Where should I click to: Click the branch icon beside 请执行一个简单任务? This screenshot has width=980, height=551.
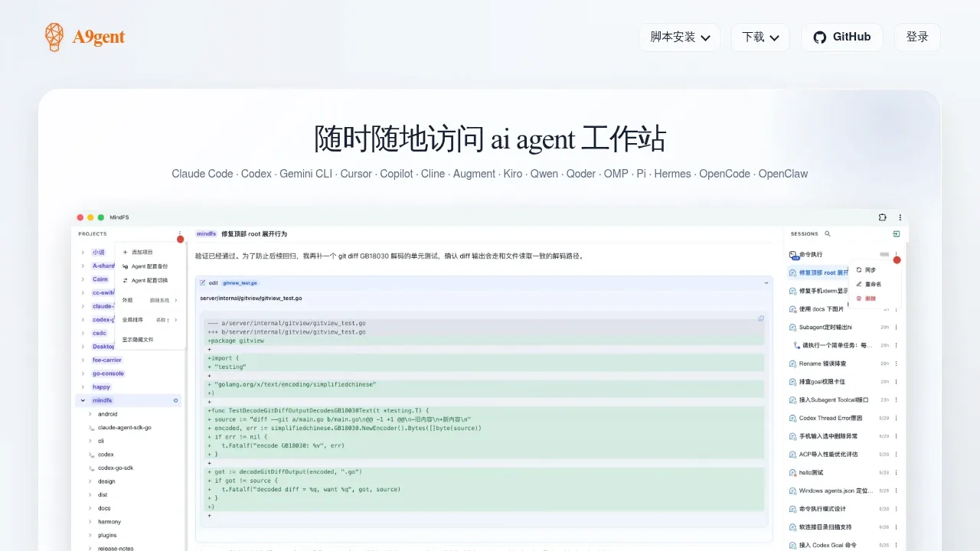click(797, 345)
